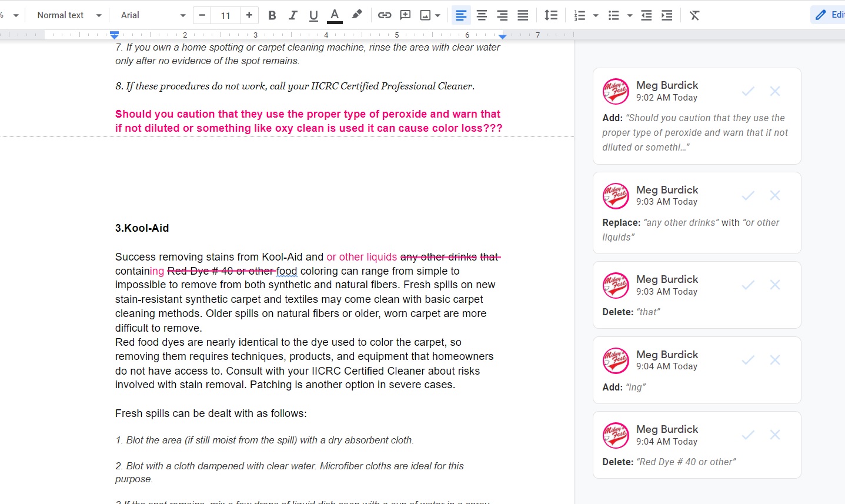The height and width of the screenshot is (504, 845).
Task: Open the Normal text style dropdown
Action: [69, 15]
